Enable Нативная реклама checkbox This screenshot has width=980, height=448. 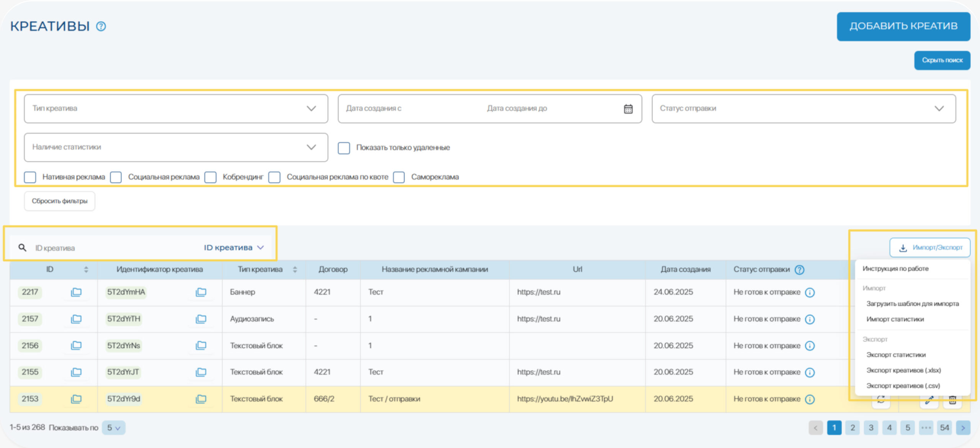30,177
